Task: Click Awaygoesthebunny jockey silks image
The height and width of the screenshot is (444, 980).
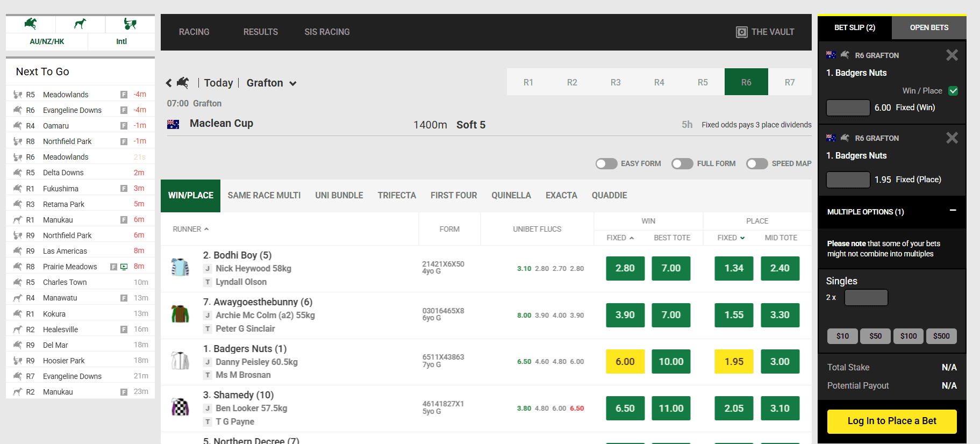Action: 180,314
